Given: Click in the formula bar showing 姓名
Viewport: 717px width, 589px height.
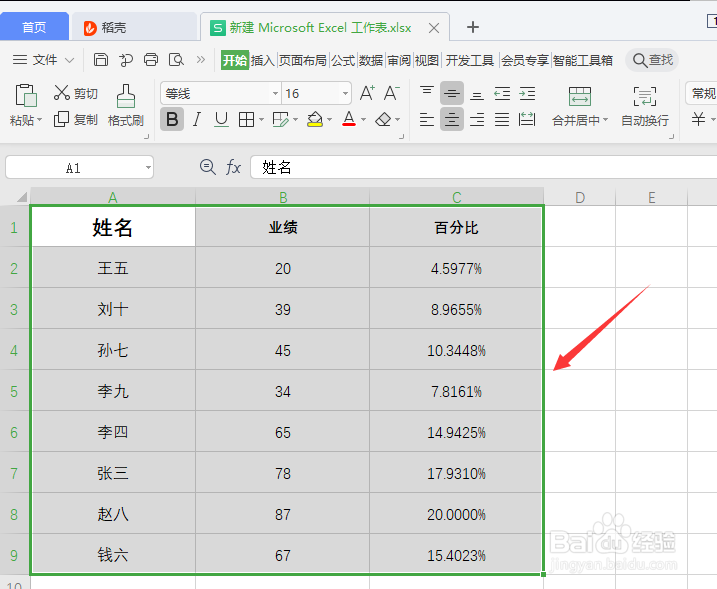Looking at the screenshot, I should tap(483, 167).
